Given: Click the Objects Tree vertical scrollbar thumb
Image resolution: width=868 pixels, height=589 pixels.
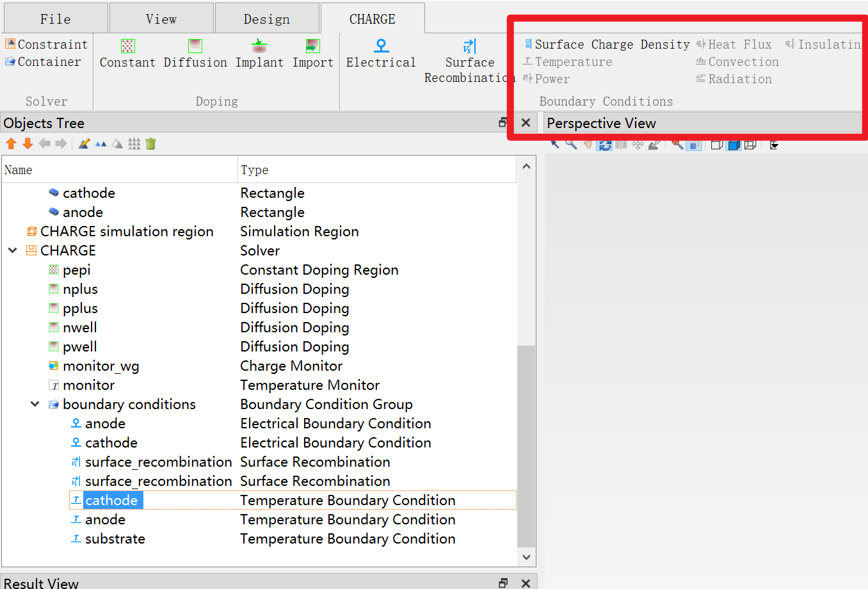Looking at the screenshot, I should point(526,446).
